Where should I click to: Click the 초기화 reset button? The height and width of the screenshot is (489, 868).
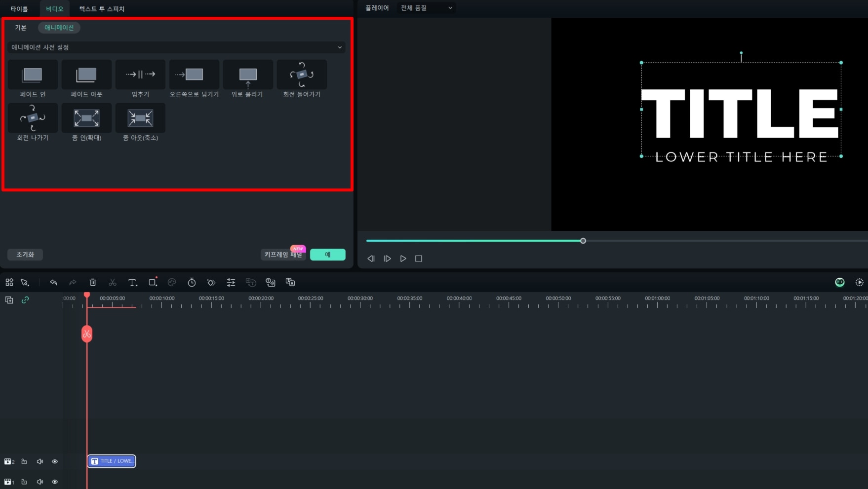25,255
